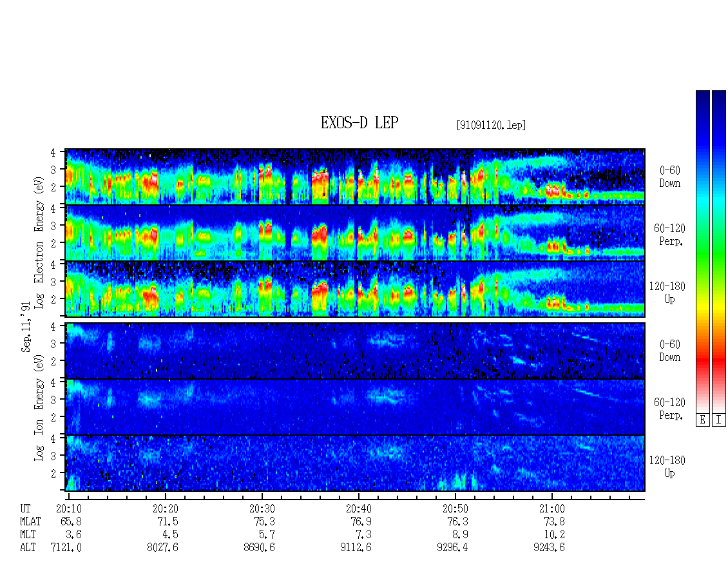
Task: Click the electron color bar
Action: pos(702,251)
